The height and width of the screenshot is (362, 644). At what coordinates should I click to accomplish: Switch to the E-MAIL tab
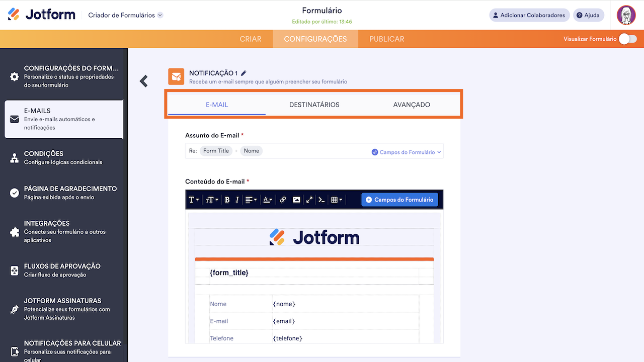217,105
